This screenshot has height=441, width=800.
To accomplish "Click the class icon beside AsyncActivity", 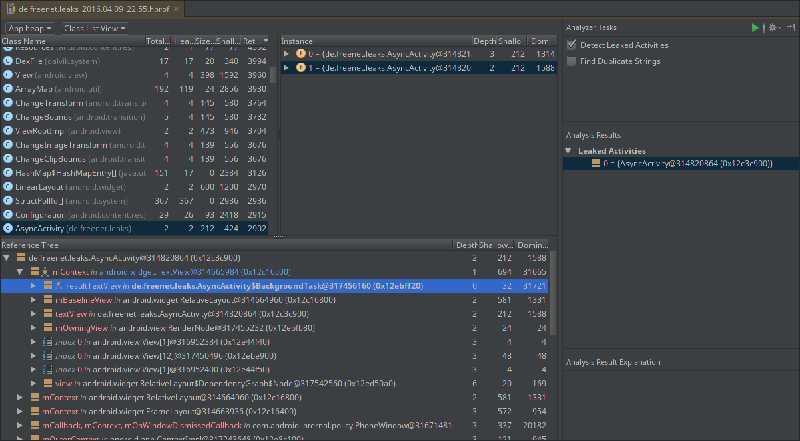I will click(x=8, y=228).
